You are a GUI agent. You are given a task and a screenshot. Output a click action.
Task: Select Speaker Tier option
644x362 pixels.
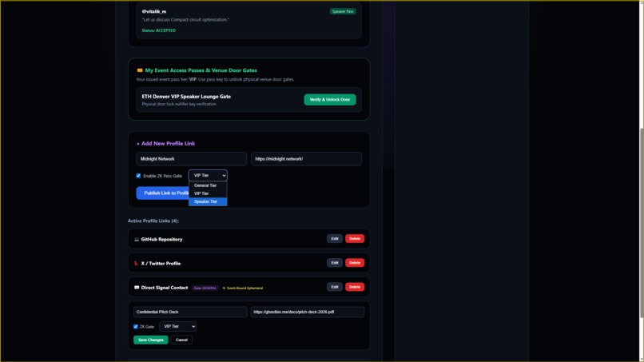click(208, 201)
